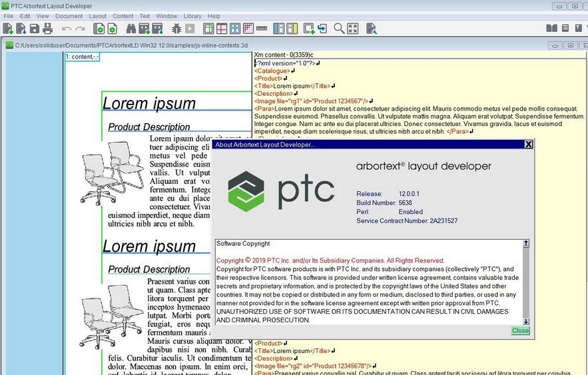Open the Text menu

click(145, 16)
